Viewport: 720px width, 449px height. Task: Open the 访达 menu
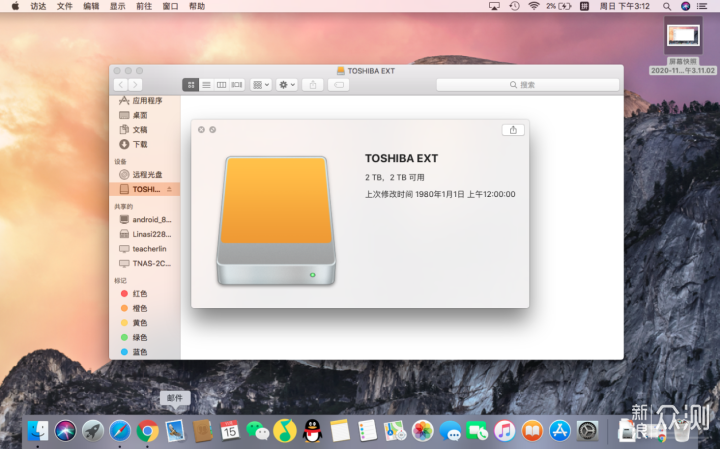pyautogui.click(x=38, y=6)
